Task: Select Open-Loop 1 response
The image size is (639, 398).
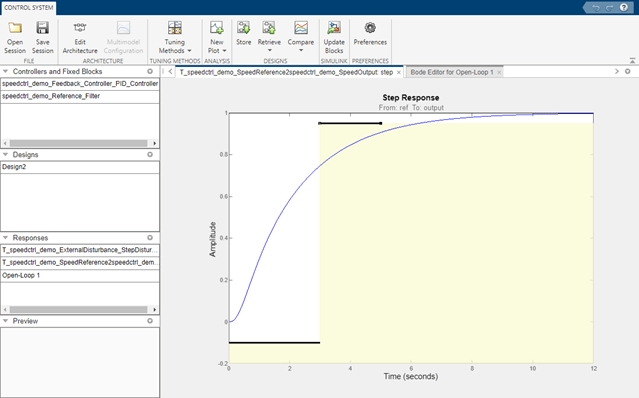Action: [80, 275]
